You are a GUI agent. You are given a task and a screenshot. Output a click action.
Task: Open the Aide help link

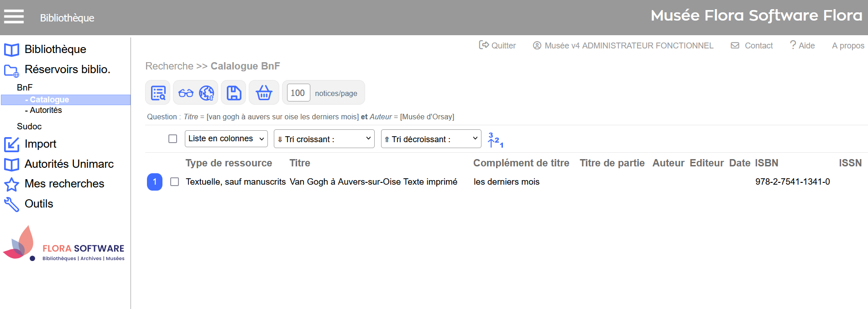(x=802, y=46)
